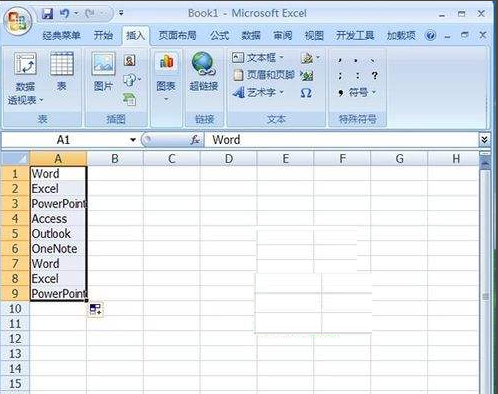The width and height of the screenshot is (498, 394).
Task: Click the Name Box showing A1
Action: coord(63,140)
